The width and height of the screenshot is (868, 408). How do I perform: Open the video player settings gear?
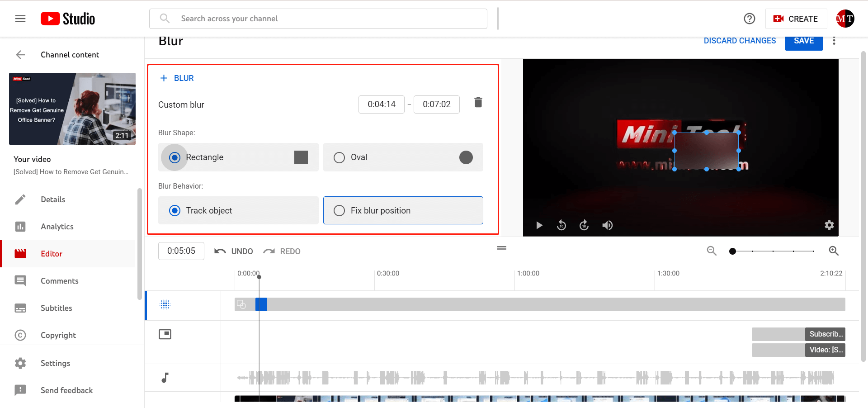829,225
